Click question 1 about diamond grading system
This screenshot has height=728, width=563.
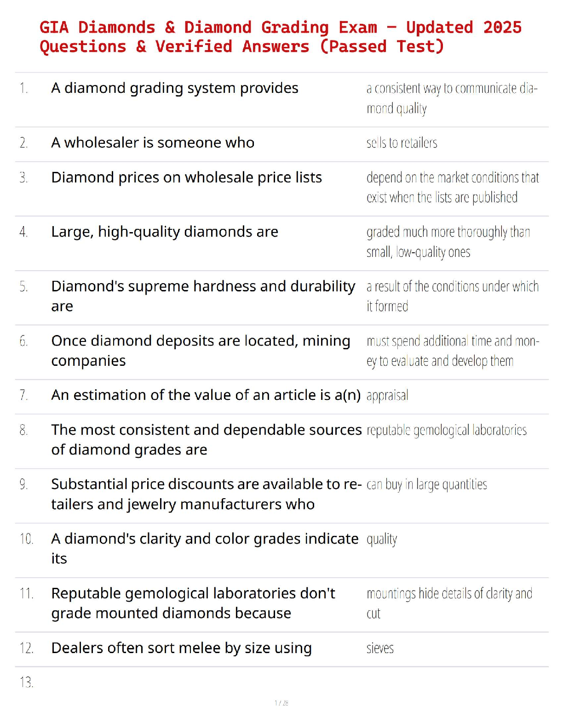pos(175,88)
